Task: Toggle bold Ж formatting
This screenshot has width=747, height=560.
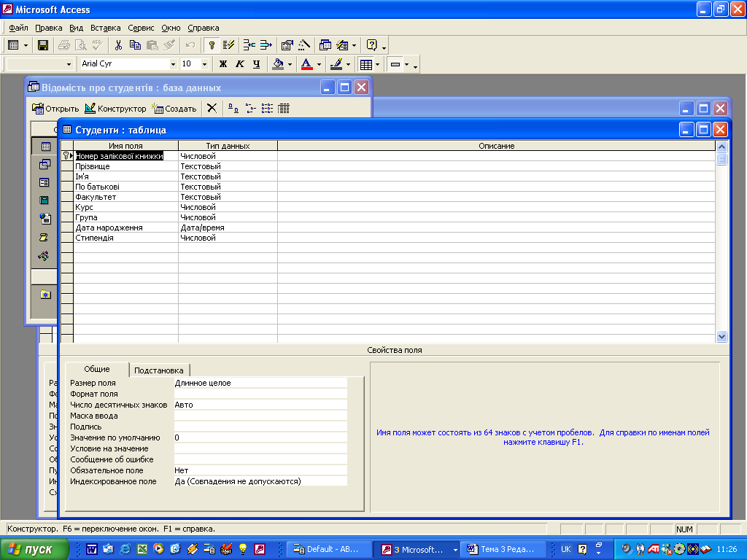Action: point(223,64)
